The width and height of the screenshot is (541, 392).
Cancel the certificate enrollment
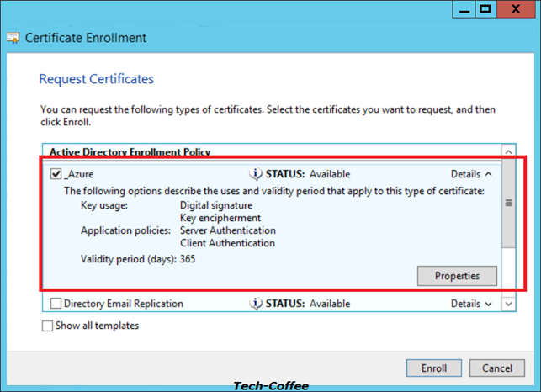tap(497, 368)
